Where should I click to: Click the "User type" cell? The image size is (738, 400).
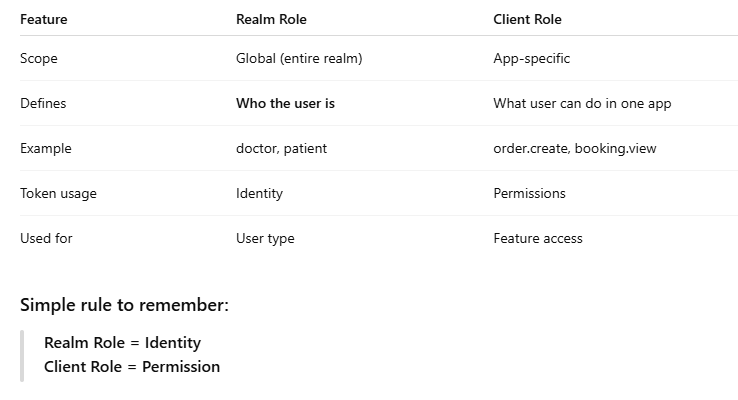(x=265, y=239)
